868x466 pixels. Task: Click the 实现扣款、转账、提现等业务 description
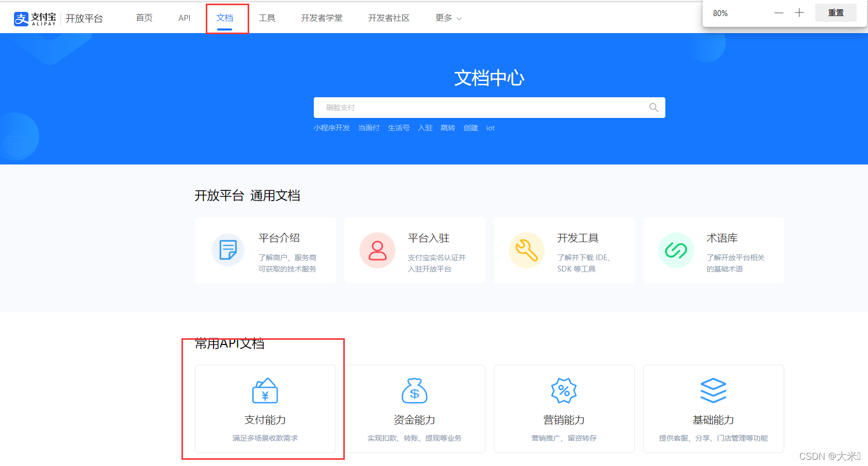[x=415, y=438]
